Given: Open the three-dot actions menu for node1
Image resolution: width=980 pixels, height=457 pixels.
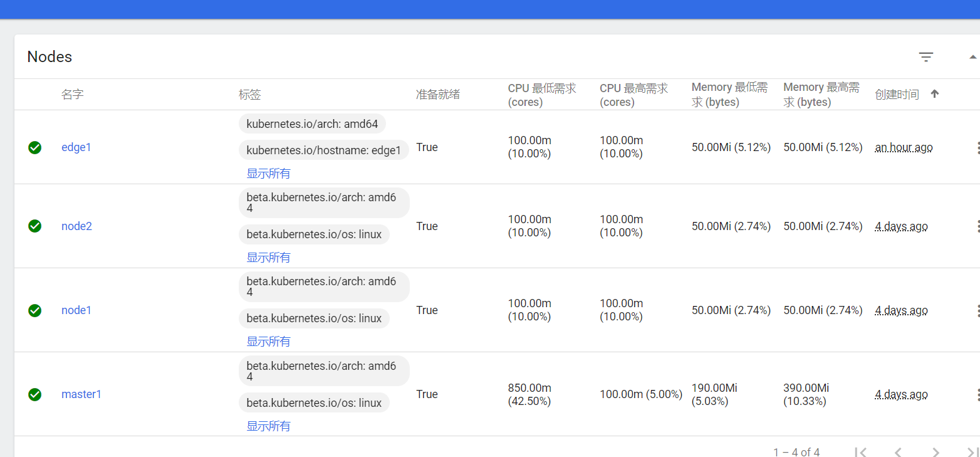Looking at the screenshot, I should point(977,310).
